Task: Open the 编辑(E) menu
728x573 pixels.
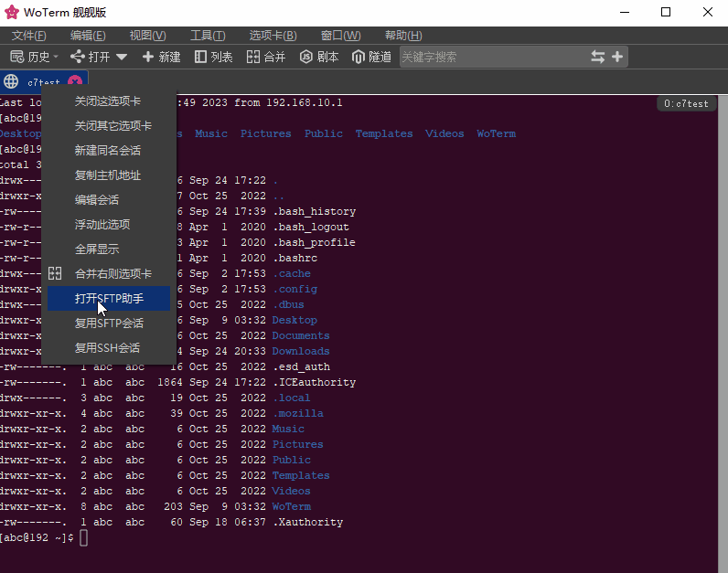Action: (x=88, y=36)
